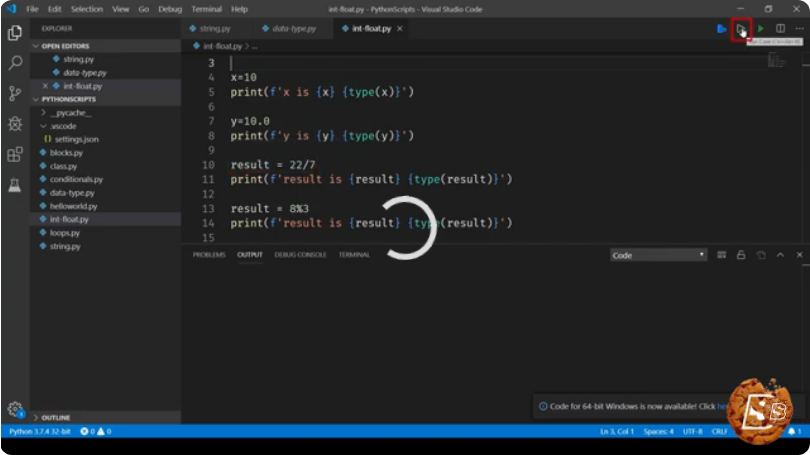
Task: Clear the output panel
Action: pos(722,255)
